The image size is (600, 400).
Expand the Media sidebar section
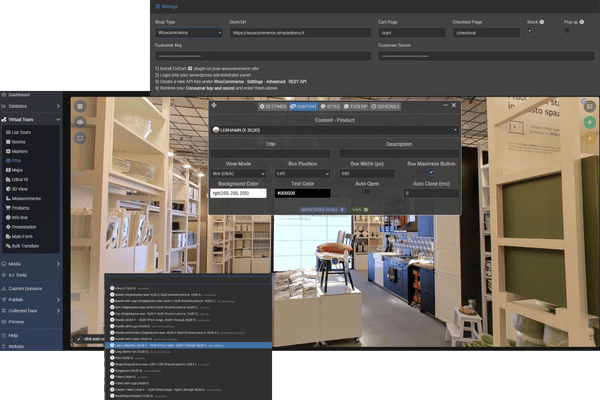coord(31,264)
